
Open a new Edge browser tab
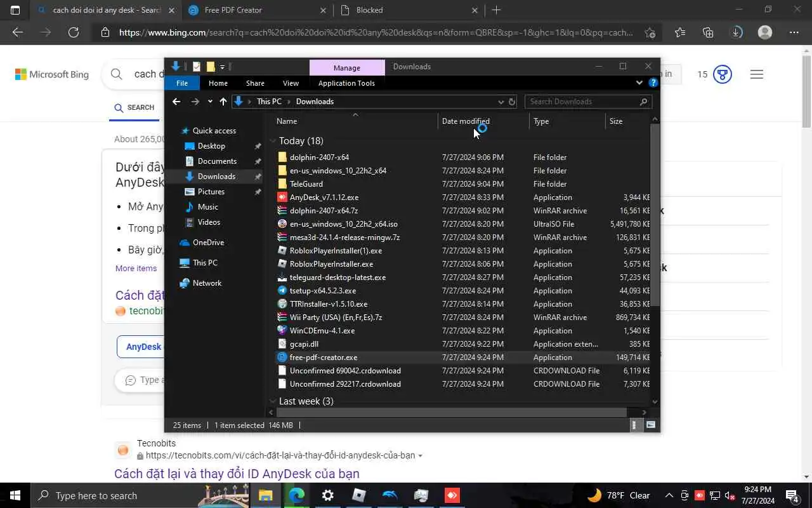(x=496, y=10)
